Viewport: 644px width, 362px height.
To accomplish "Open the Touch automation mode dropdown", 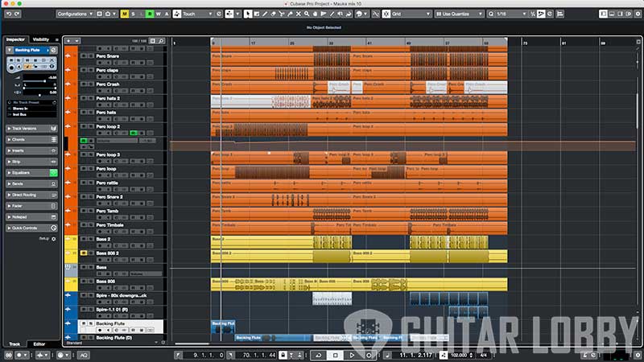I will 197,14.
